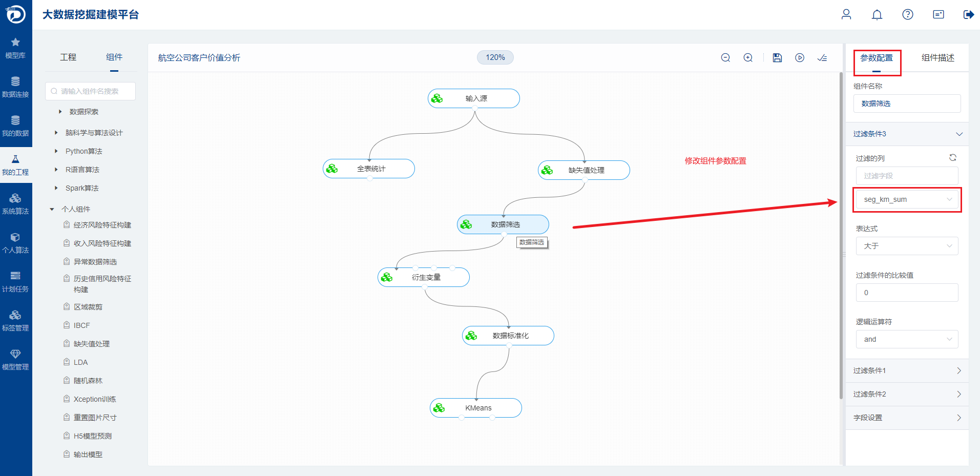
Task: Click the zoom out magnifier icon
Action: (x=725, y=58)
